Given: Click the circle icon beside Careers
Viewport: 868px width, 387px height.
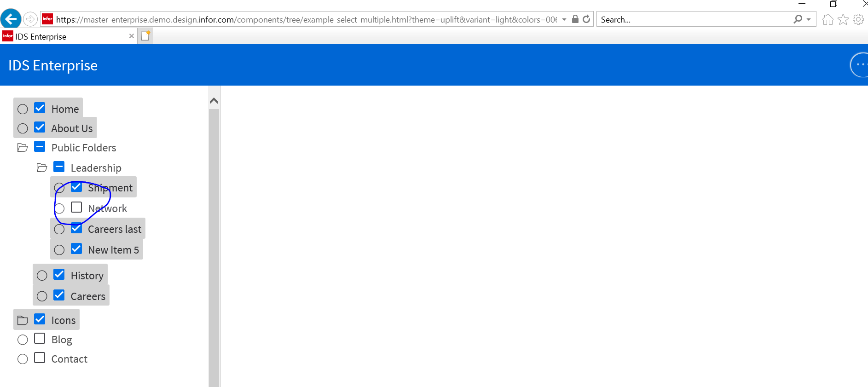Looking at the screenshot, I should (x=42, y=296).
